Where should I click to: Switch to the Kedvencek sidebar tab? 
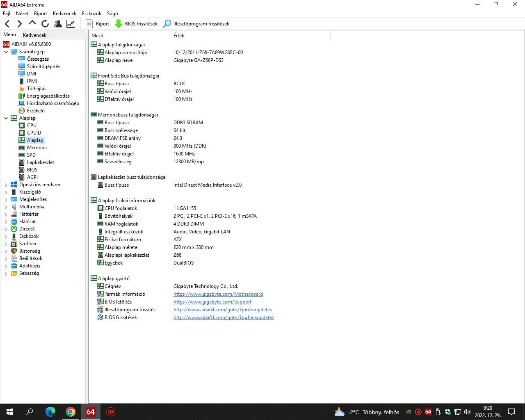click(34, 35)
